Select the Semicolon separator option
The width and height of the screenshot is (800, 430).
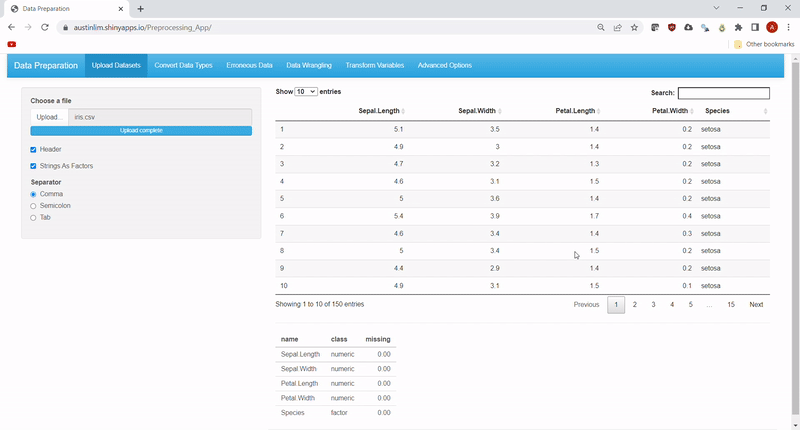coord(33,206)
